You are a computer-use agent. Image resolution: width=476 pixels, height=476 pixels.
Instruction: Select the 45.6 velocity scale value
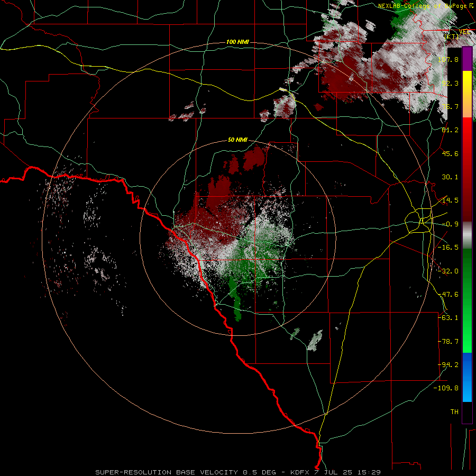[450, 153]
